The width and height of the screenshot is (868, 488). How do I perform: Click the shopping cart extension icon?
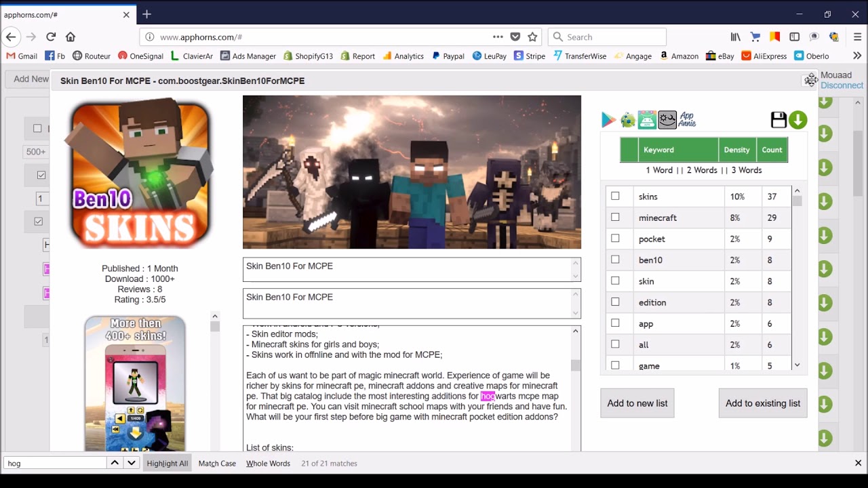[755, 37]
